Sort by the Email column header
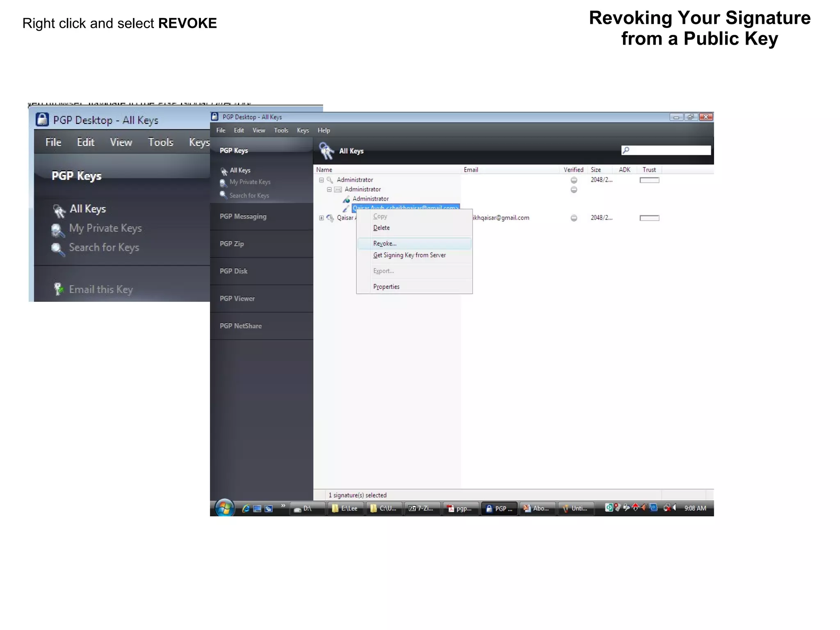The height and width of the screenshot is (630, 840). (510, 170)
